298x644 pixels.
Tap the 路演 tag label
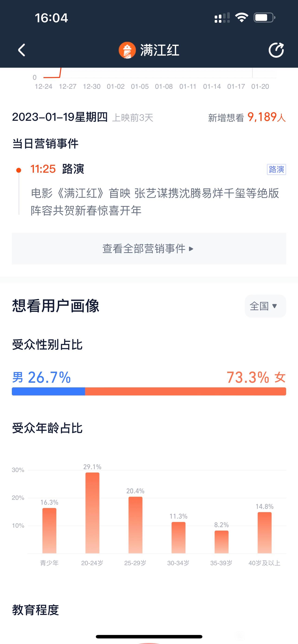pyautogui.click(x=276, y=169)
